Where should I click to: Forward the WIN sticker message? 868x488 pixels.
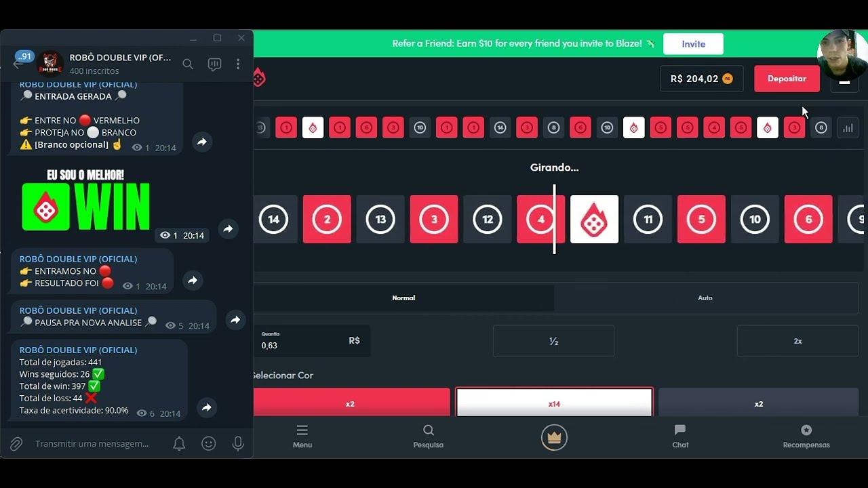pyautogui.click(x=228, y=229)
